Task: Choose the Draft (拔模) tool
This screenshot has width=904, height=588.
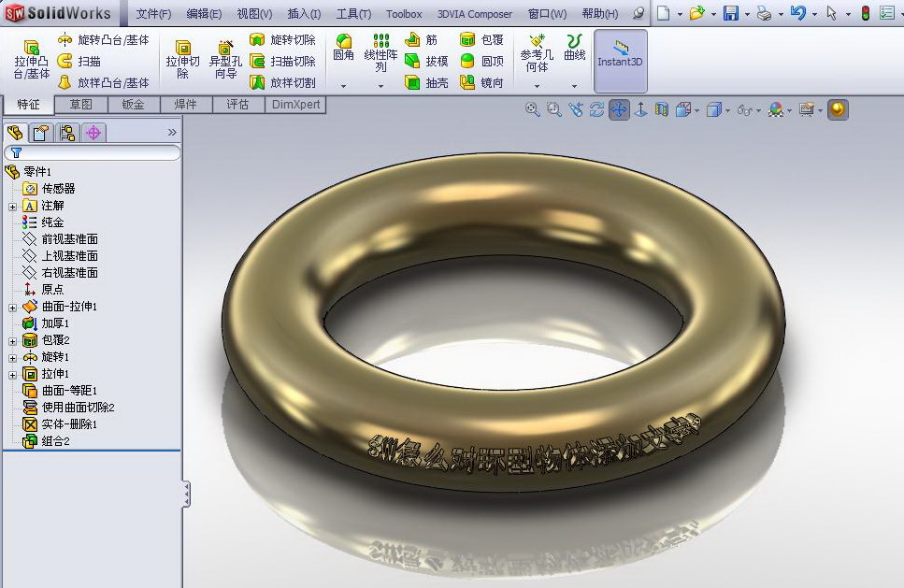Action: (426, 61)
